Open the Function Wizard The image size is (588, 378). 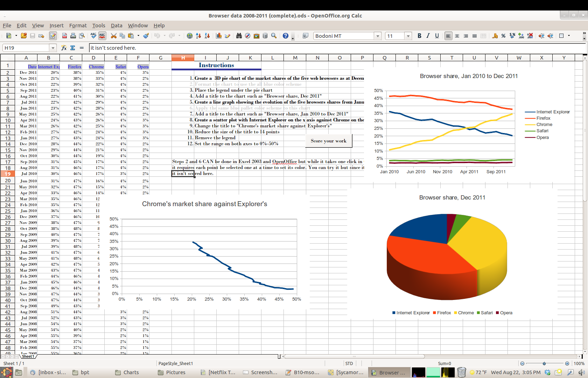(x=64, y=48)
